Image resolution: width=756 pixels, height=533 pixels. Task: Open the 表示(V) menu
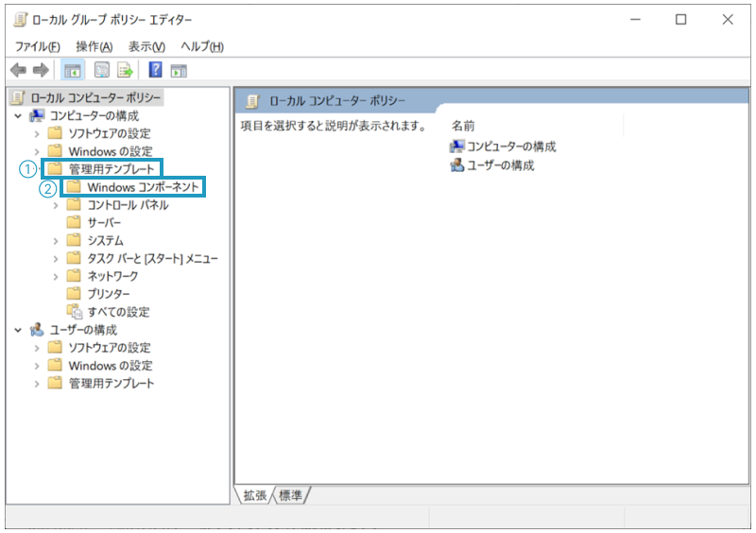point(146,46)
